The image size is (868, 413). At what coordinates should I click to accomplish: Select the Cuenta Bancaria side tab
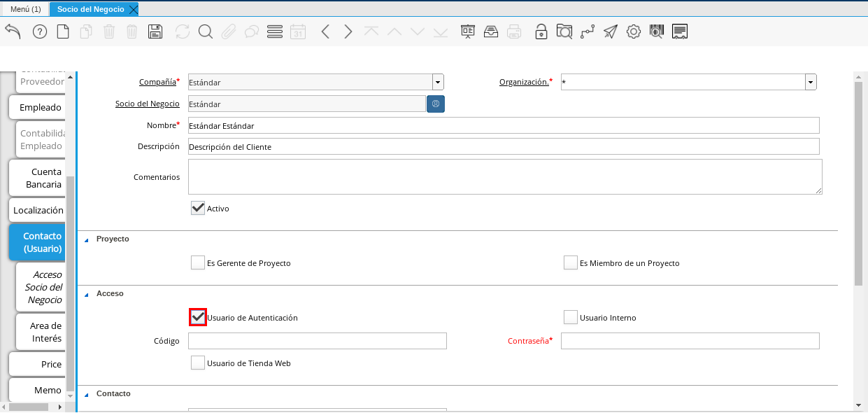39,178
